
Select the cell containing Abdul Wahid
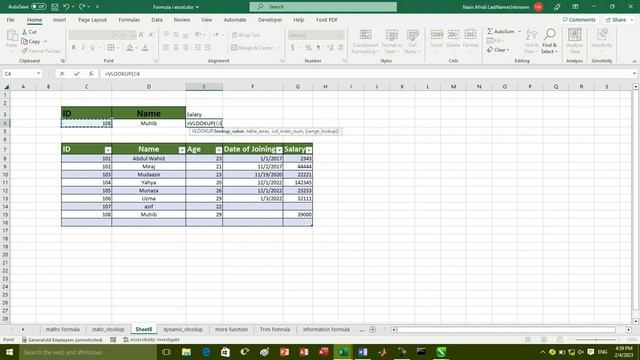[149, 158]
